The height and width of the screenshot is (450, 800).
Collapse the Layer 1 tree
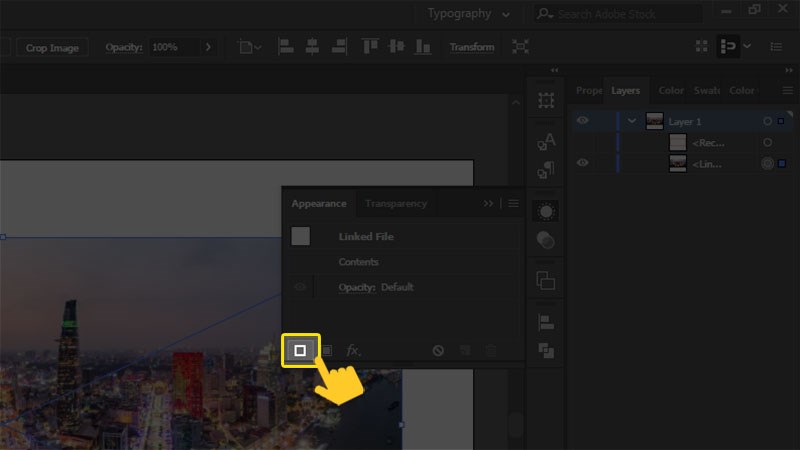631,121
